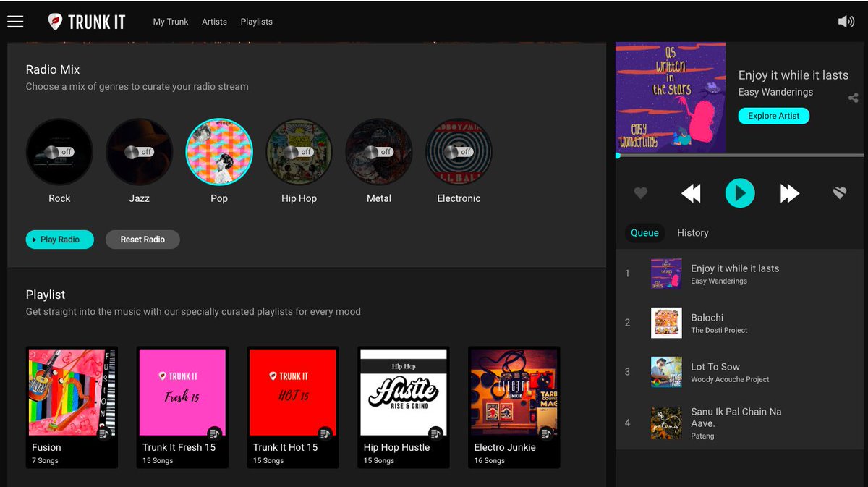868x487 pixels.
Task: Click 'Patang' artist name in queue
Action: [702, 436]
